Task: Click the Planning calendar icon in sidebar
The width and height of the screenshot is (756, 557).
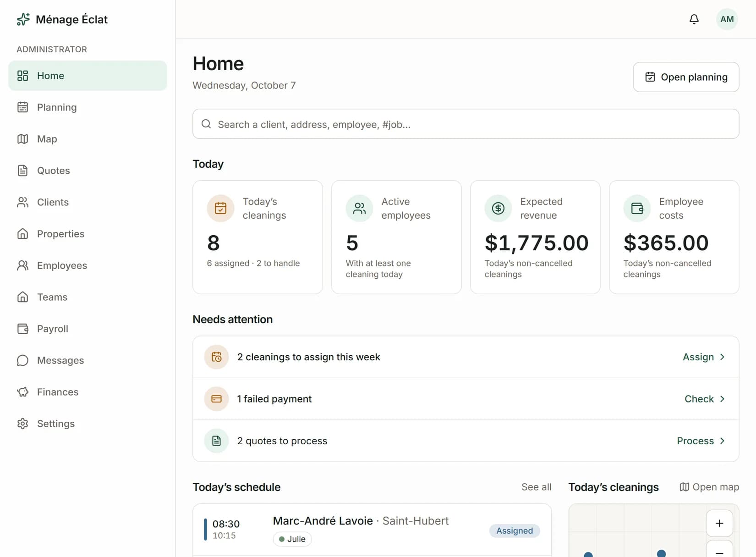Action: [22, 107]
